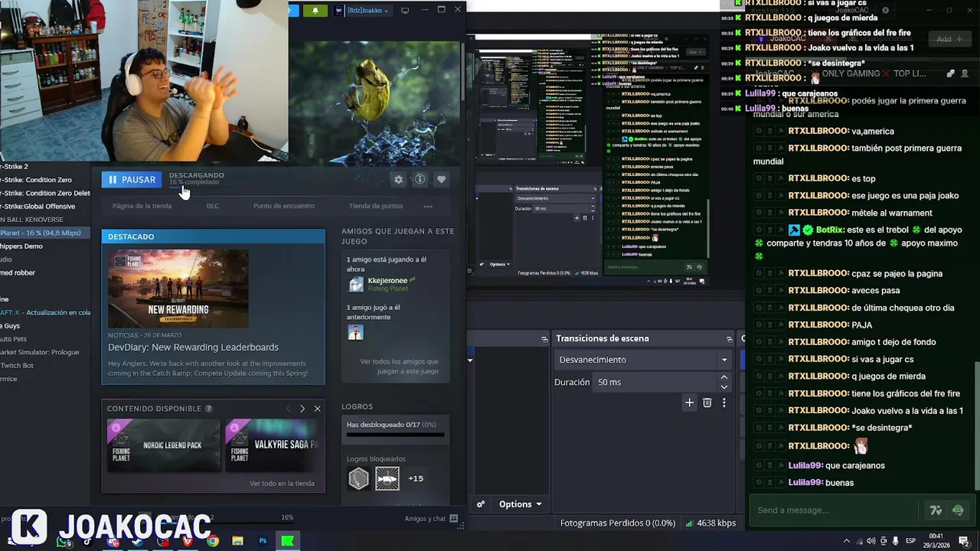Select the Twitch Bot library entry

pos(17,366)
